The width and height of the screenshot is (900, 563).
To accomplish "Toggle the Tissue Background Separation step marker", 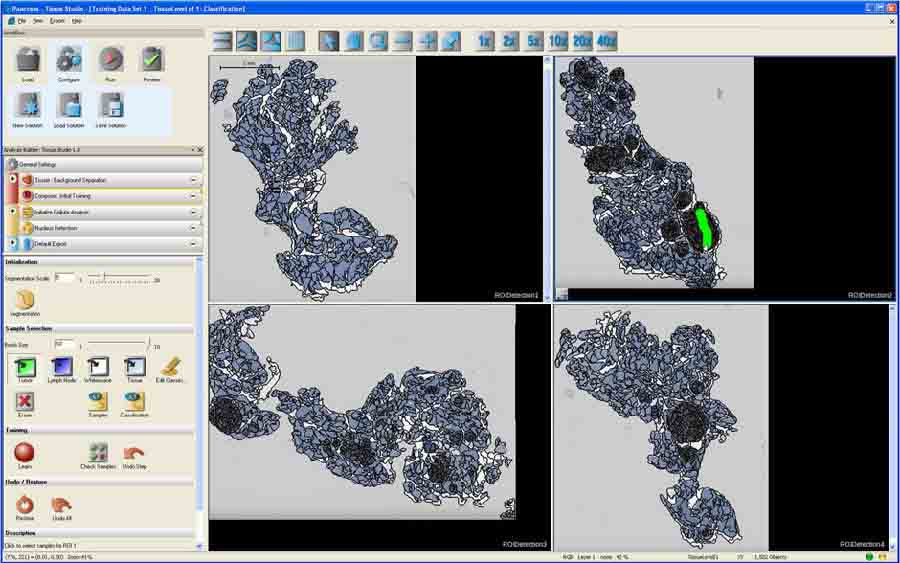I will [13, 180].
